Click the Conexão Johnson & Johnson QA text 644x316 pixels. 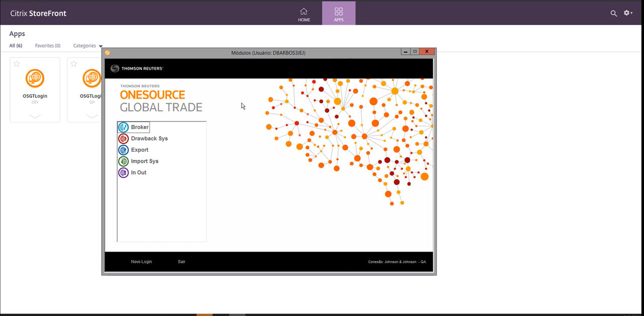pyautogui.click(x=397, y=262)
